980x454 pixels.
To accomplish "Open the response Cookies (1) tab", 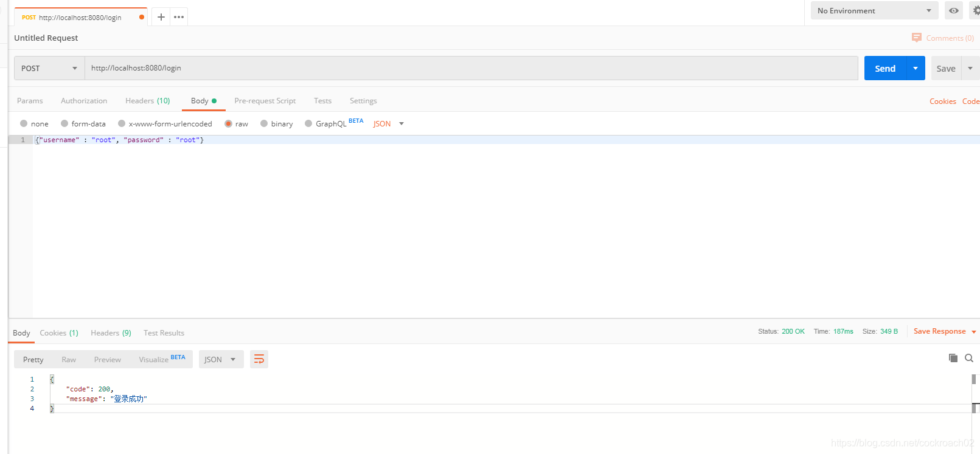I will tap(59, 332).
